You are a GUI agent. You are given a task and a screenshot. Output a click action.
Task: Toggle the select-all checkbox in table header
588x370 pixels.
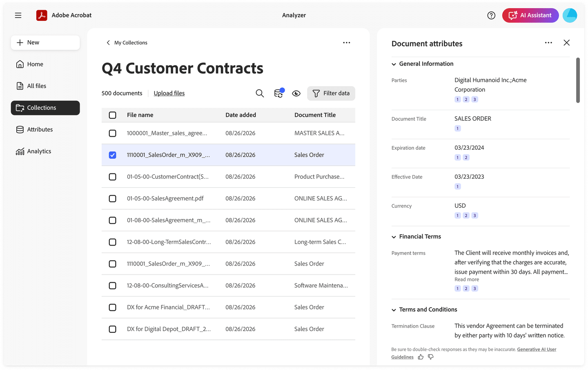[x=113, y=115]
